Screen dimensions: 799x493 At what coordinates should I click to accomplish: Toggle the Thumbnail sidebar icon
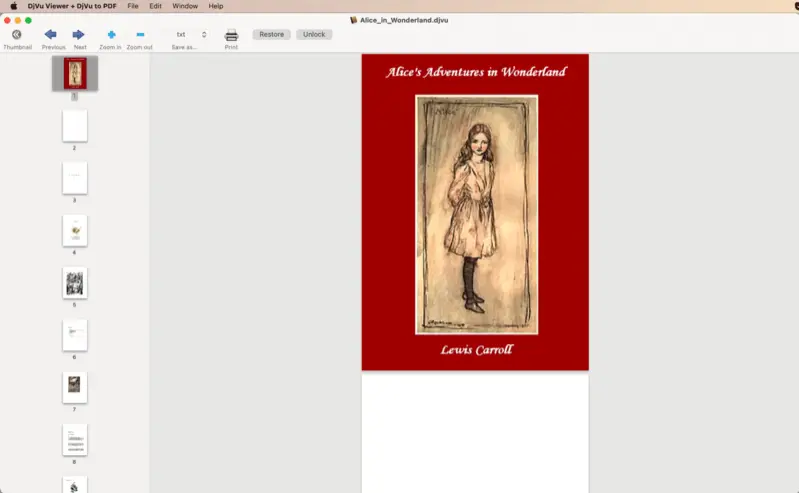pyautogui.click(x=17, y=35)
